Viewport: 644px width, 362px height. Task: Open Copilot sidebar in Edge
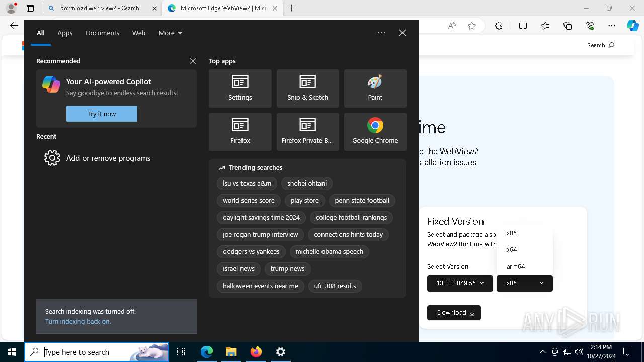(x=633, y=26)
